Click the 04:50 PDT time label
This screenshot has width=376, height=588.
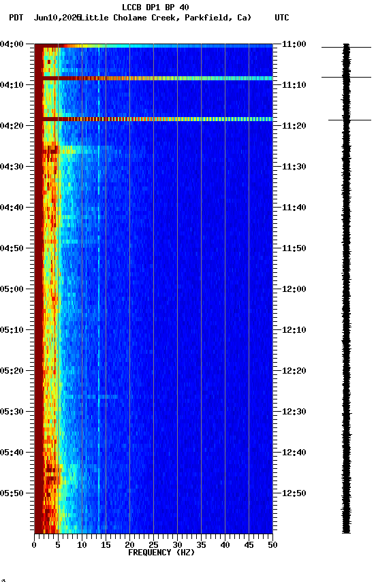tap(12, 248)
